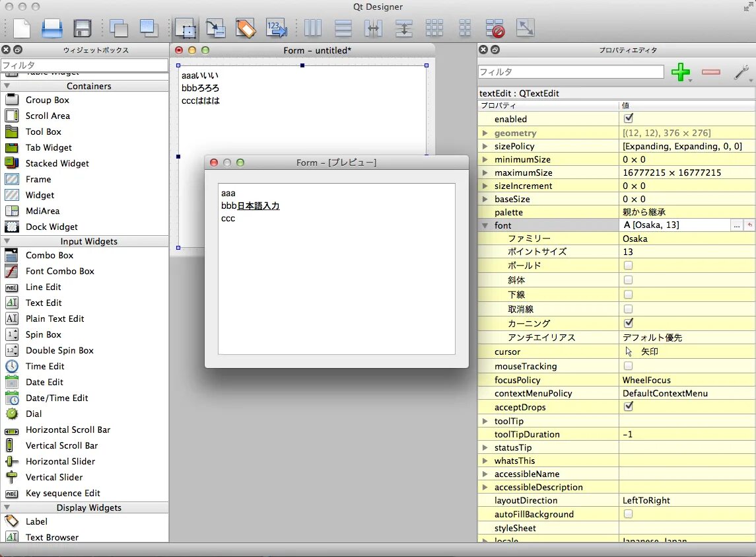756x557 pixels.
Task: Toggle the カーニング font checkbox
Action: click(628, 323)
